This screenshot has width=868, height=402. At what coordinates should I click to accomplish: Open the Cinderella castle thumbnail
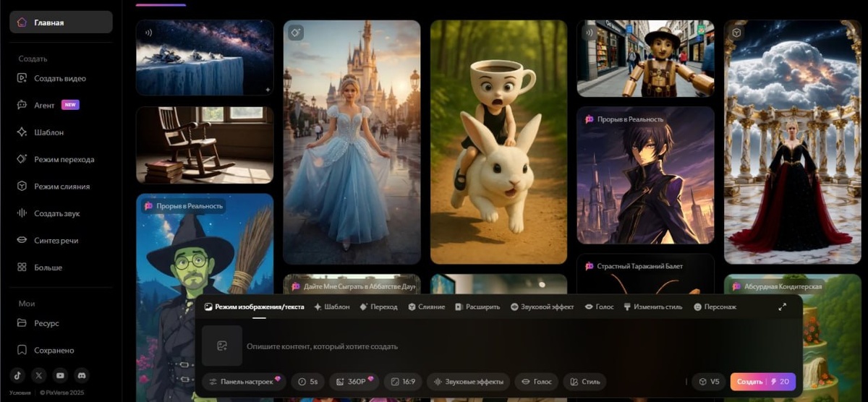point(352,142)
